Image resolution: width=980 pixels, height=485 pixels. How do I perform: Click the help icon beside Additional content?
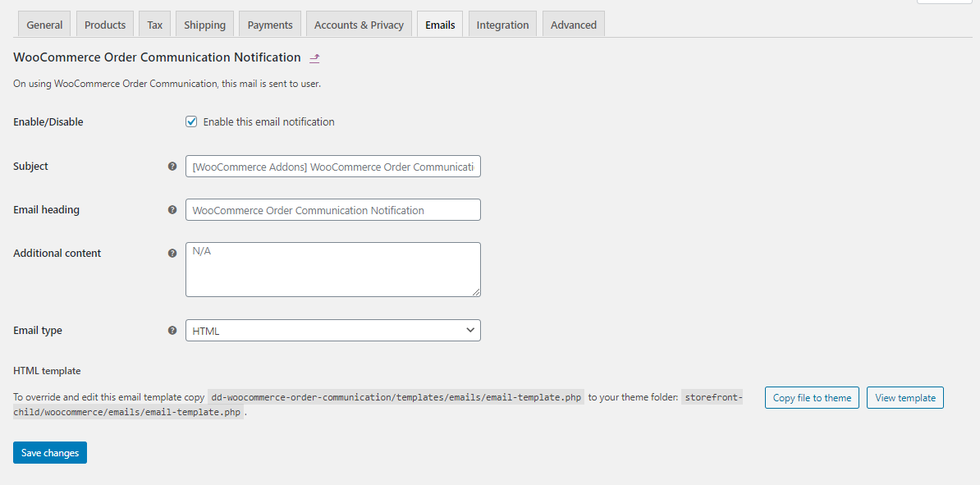(x=172, y=253)
